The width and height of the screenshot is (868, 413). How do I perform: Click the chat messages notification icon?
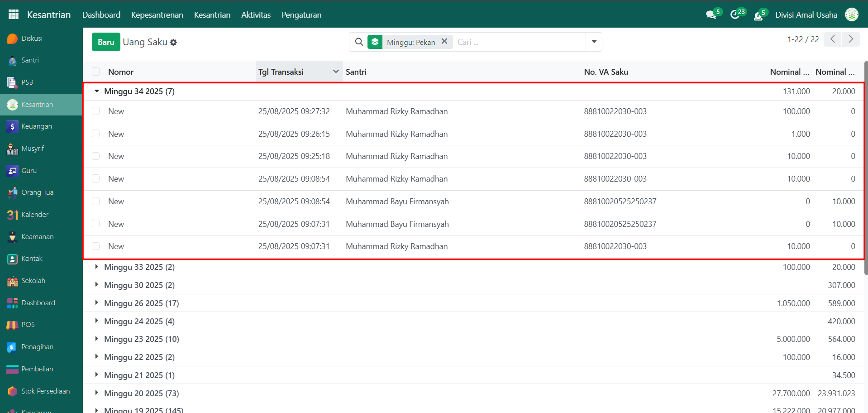coord(711,15)
